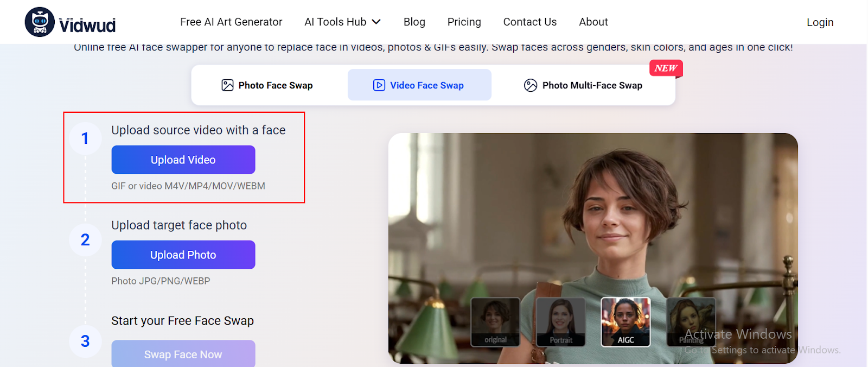Open the AI Tools Hub menu
This screenshot has width=868, height=367.
(342, 22)
